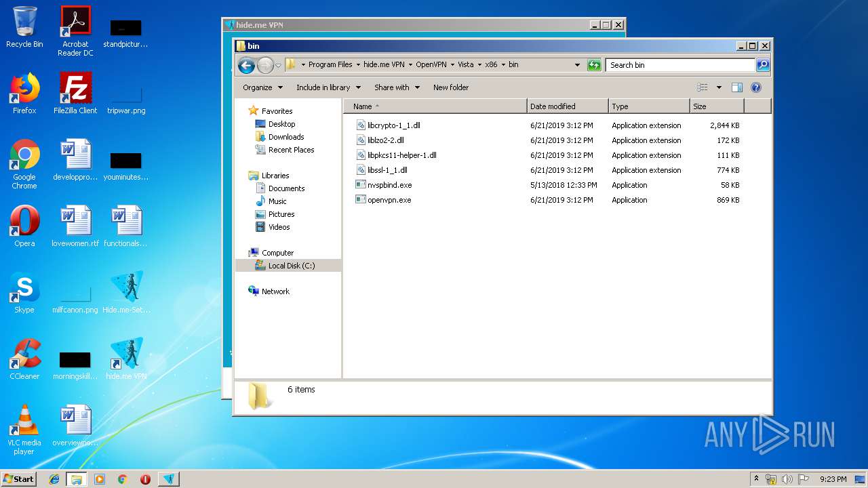
Task: Select Google Chrome desktop icon
Action: click(24, 164)
